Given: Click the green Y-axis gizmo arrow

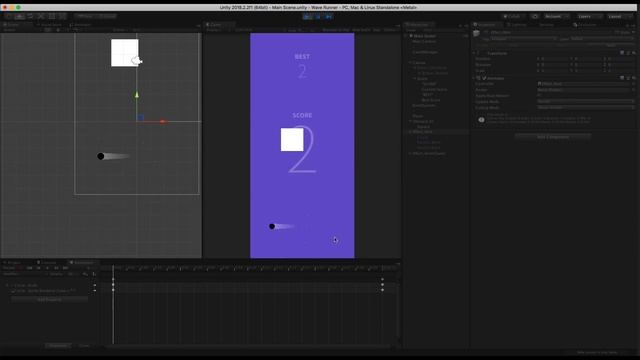Looking at the screenshot, I should click(x=137, y=95).
